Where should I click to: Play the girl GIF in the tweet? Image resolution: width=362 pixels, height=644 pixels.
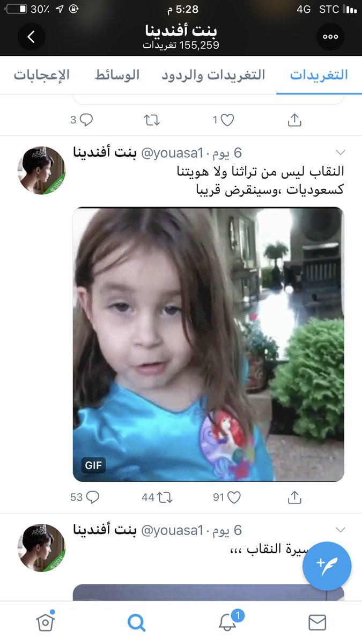[x=208, y=344]
